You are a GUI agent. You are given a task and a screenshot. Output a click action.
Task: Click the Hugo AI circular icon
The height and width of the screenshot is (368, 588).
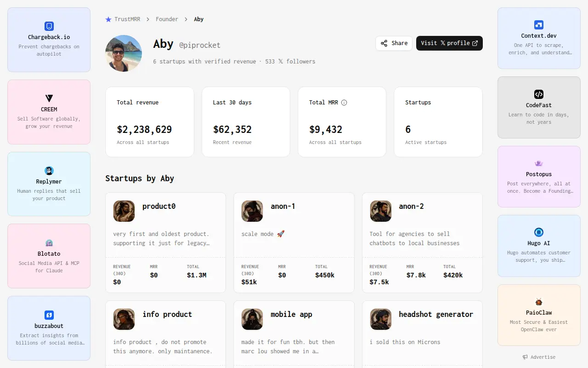539,232
